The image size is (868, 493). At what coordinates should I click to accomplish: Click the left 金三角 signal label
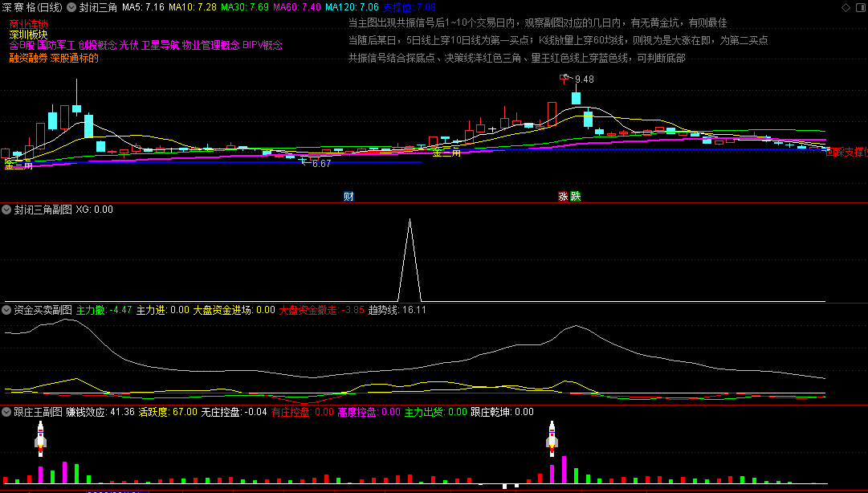pyautogui.click(x=18, y=165)
